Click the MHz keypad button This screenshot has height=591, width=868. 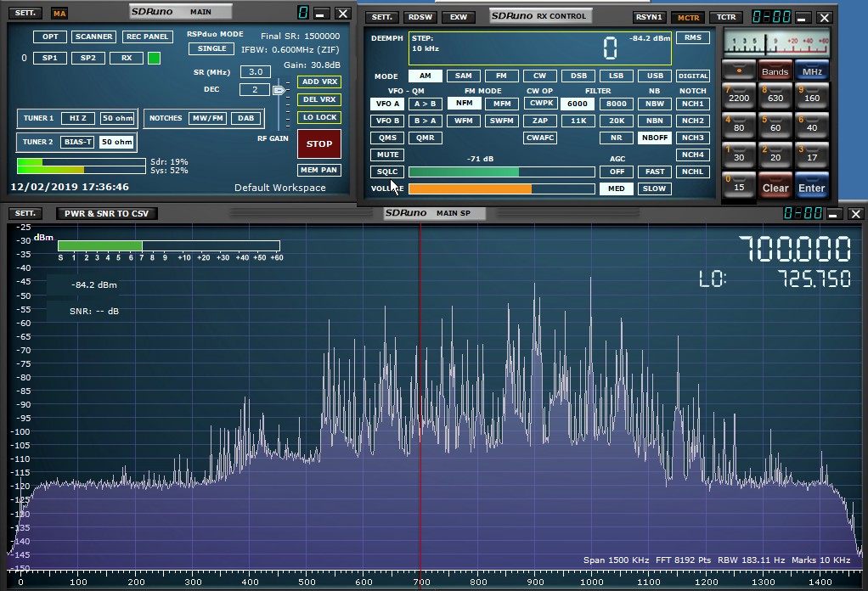(x=812, y=70)
